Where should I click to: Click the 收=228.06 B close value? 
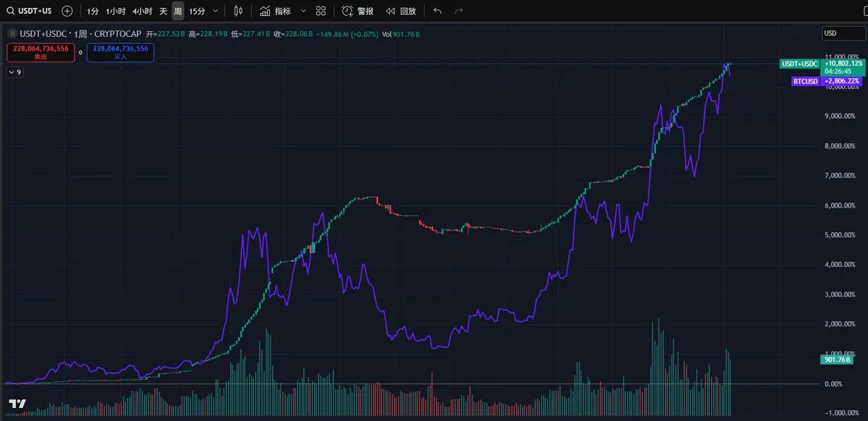click(293, 34)
